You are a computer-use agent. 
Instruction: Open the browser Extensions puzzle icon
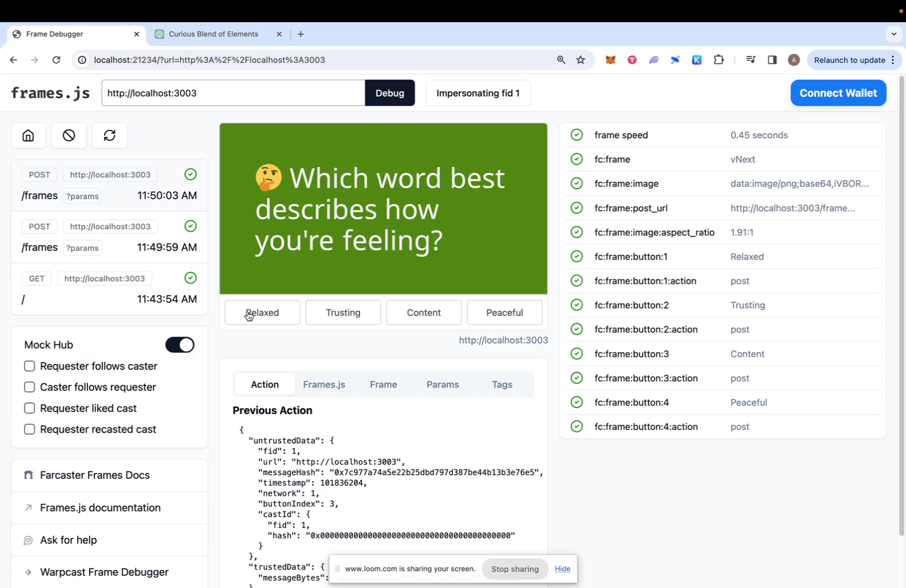719,60
